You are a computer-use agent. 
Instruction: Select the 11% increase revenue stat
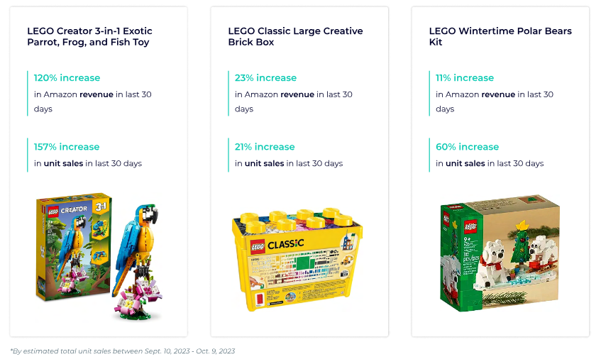(465, 78)
